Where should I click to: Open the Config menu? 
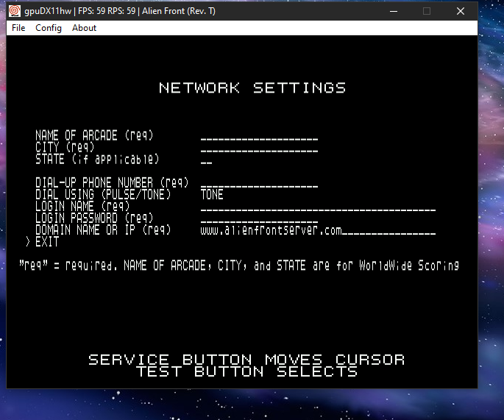[49, 28]
